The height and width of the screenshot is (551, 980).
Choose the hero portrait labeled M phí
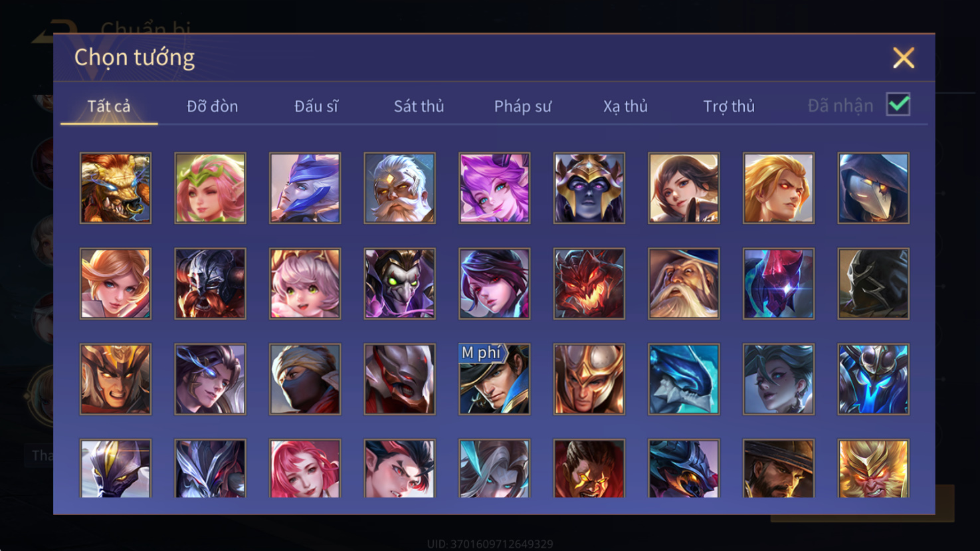(494, 379)
